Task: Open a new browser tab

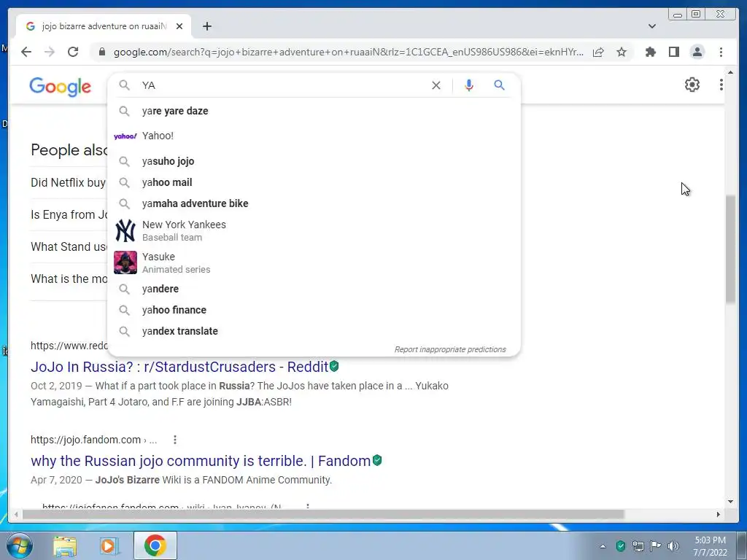Action: pyautogui.click(x=206, y=26)
